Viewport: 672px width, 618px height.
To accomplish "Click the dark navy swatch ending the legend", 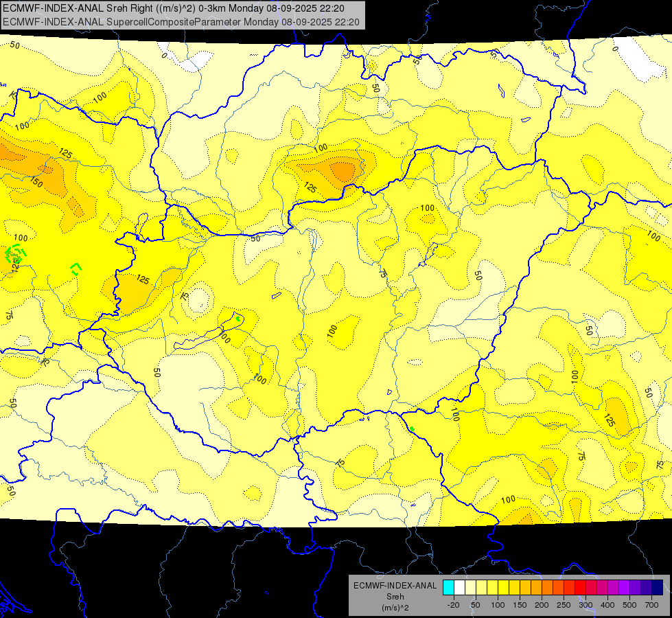I will click(657, 587).
